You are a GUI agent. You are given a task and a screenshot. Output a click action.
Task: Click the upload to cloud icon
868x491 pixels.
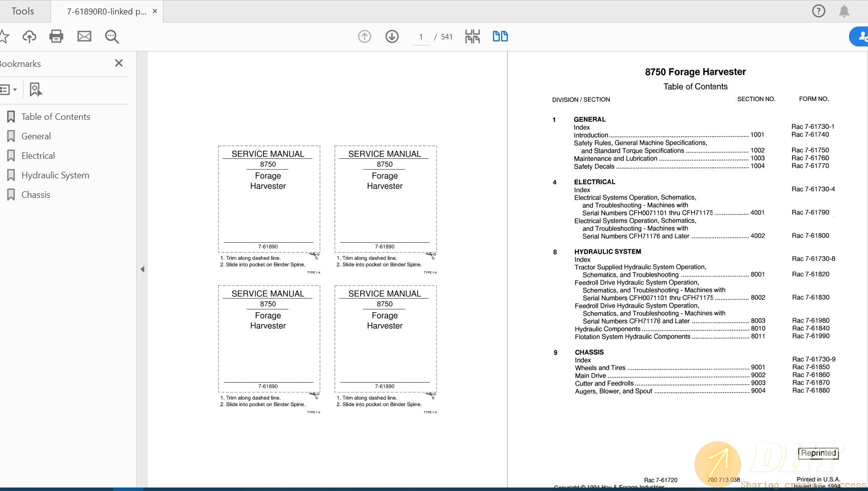29,36
